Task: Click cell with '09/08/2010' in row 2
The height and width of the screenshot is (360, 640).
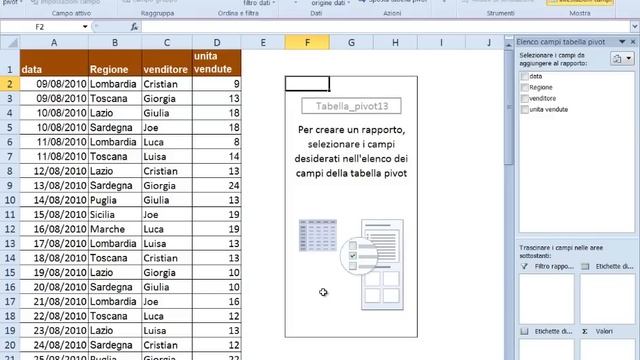Action: point(54,84)
